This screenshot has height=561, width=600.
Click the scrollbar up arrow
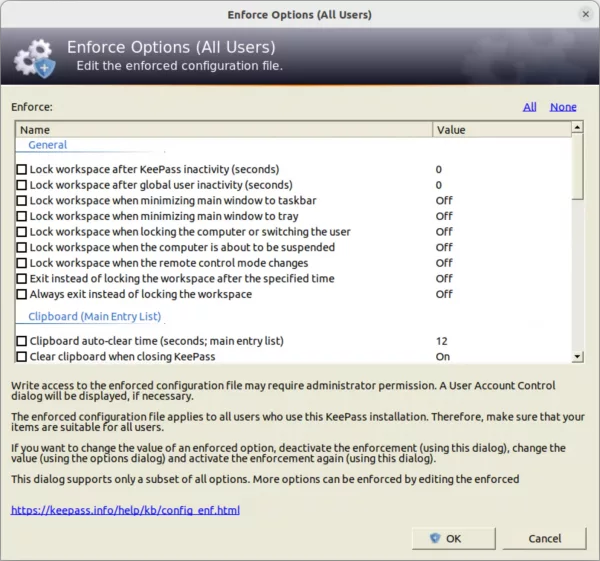[577, 127]
